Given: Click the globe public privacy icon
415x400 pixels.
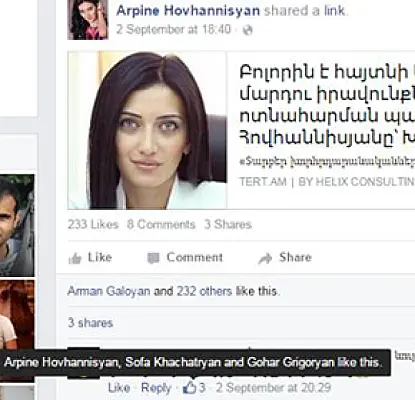Looking at the screenshot, I should (x=248, y=30).
